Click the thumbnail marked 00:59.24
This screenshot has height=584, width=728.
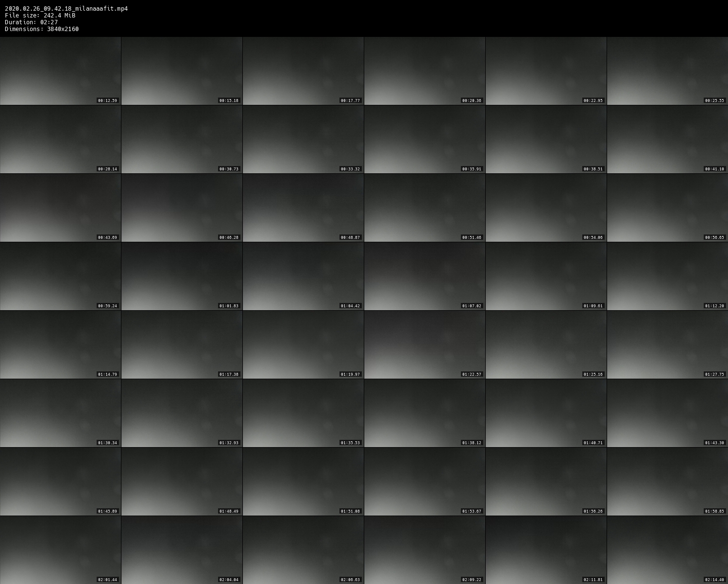coord(60,276)
